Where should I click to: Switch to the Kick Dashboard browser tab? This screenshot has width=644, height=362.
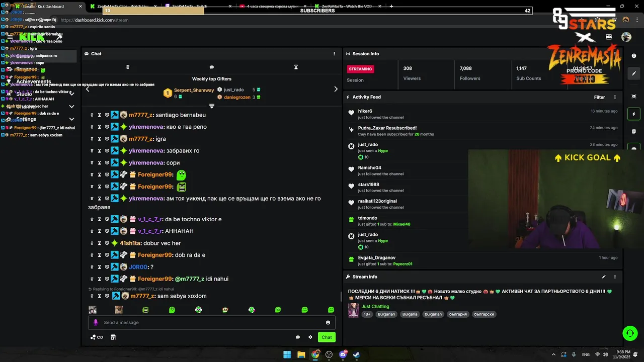(x=48, y=7)
